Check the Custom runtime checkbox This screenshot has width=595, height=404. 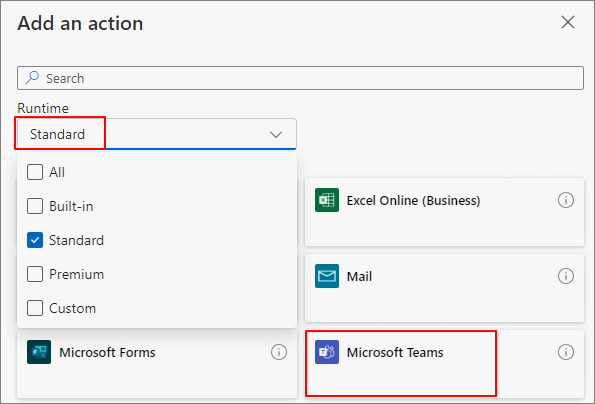click(35, 308)
